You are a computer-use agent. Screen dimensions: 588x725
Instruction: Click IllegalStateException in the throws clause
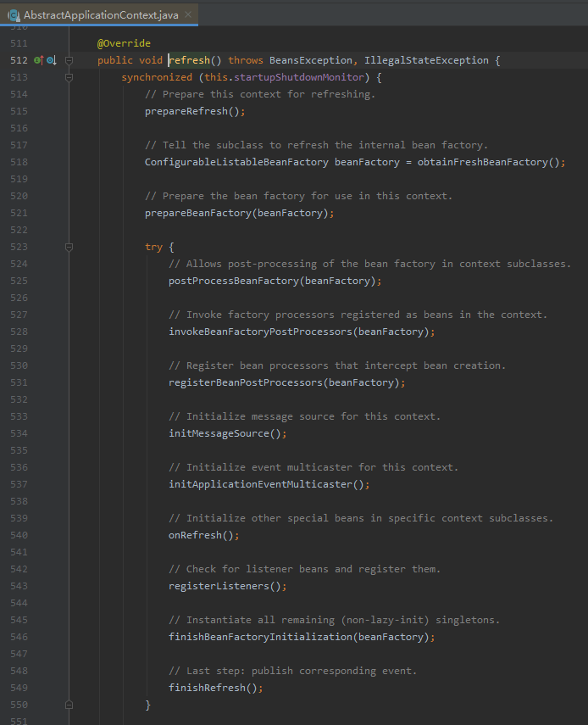point(426,60)
